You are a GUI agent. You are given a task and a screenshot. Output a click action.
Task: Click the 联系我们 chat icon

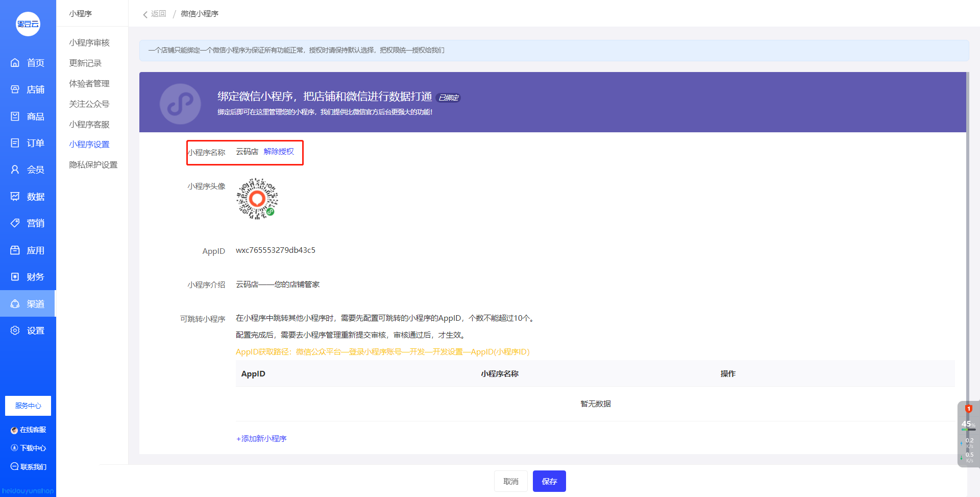coord(14,466)
